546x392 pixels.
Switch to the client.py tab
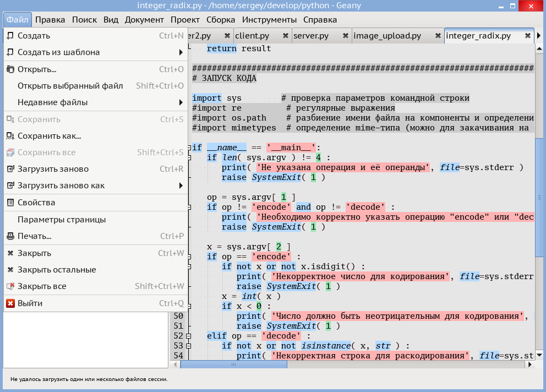[252, 36]
